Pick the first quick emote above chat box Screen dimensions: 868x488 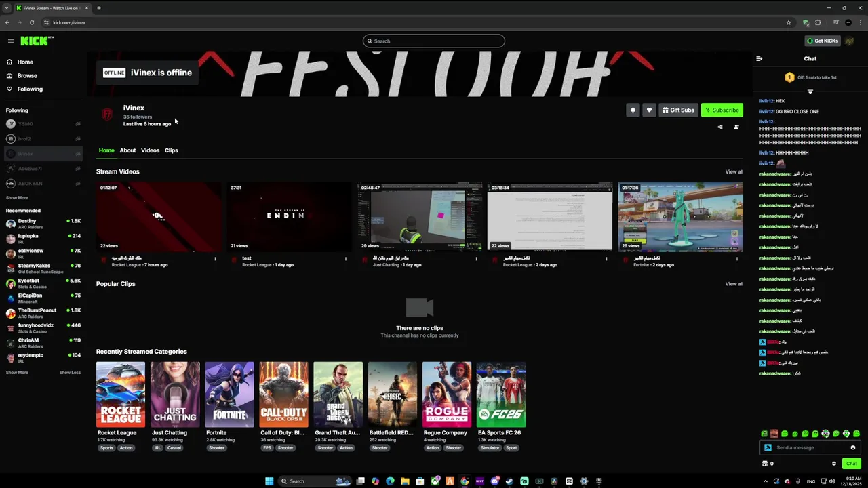[764, 434]
